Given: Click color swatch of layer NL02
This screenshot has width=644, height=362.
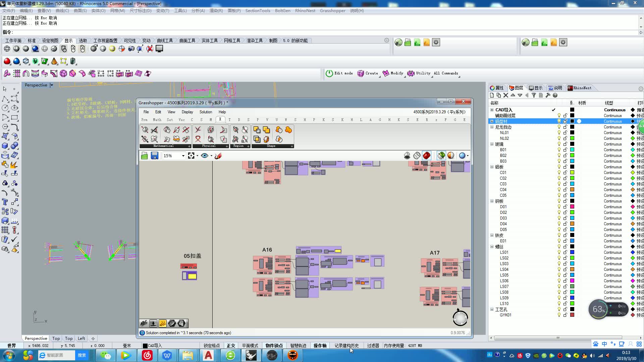Looking at the screenshot, I should tap(572, 138).
